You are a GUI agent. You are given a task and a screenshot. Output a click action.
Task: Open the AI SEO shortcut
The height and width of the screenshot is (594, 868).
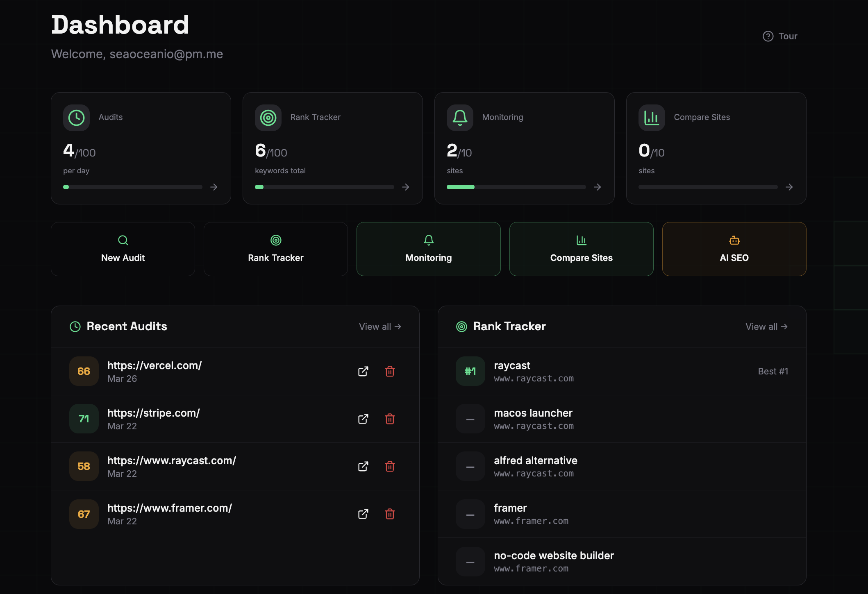click(734, 249)
